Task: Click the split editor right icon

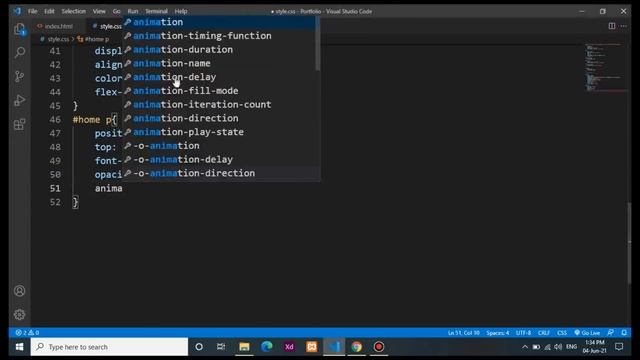Action: coord(611,26)
